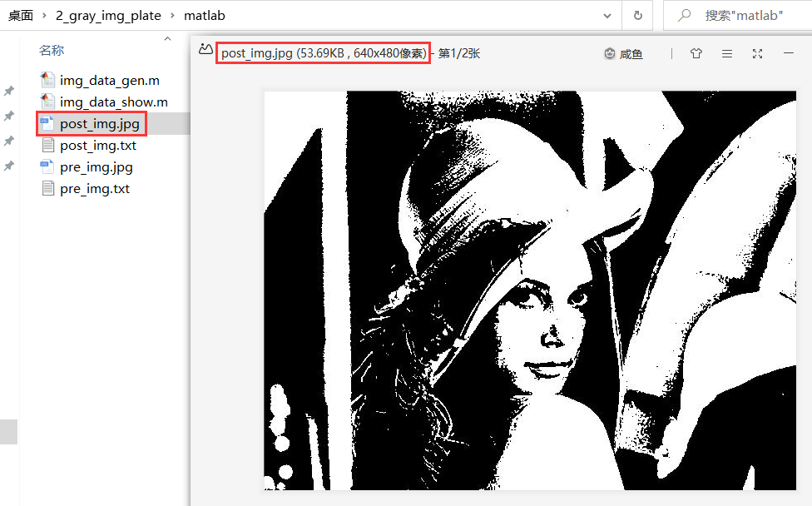The height and width of the screenshot is (506, 812).
Task: Open the skin (shirt) icon in viewer
Action: point(696,53)
